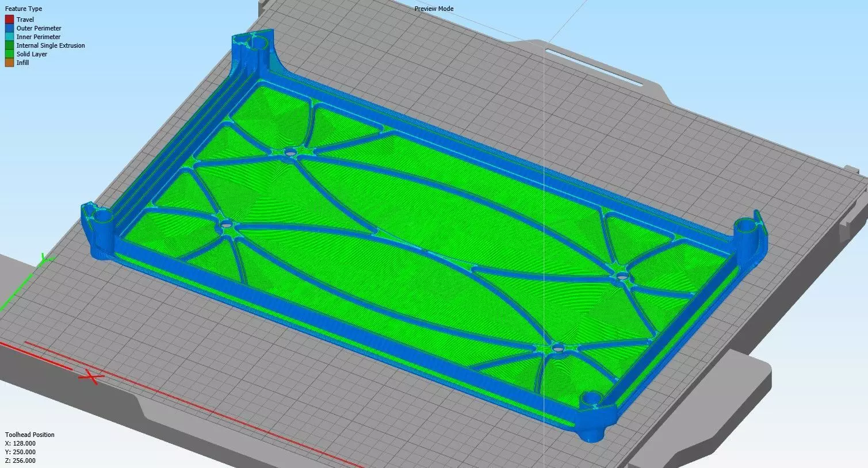Click the blue Outer Perimeter swatch

(x=9, y=28)
